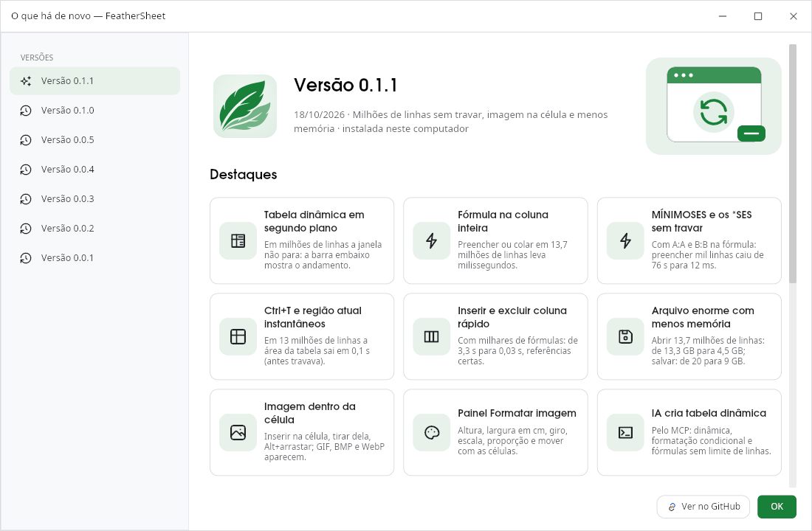
Task: Click the release summary text dated 18/10/2026
Action: click(x=451, y=122)
